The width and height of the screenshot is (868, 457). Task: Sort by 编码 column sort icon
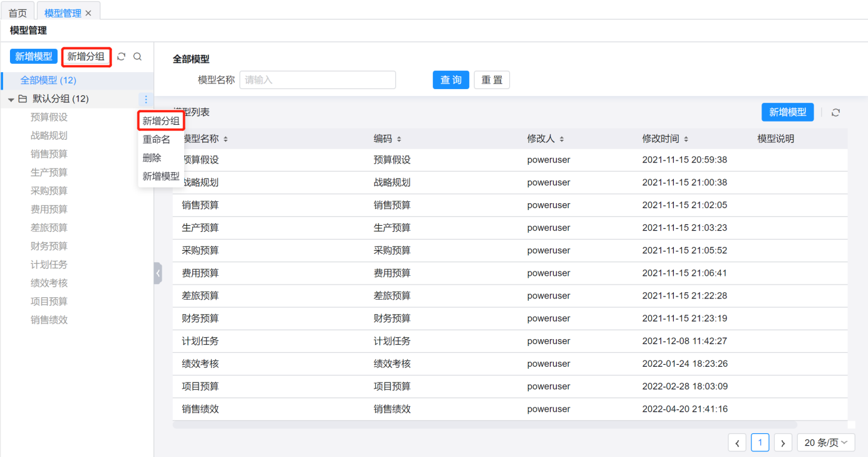tap(399, 139)
